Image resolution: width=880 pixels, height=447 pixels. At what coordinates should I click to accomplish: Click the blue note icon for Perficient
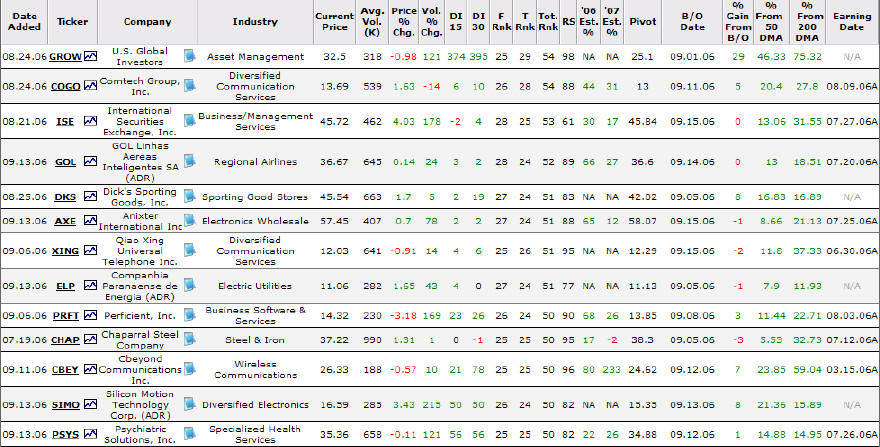coord(190,315)
